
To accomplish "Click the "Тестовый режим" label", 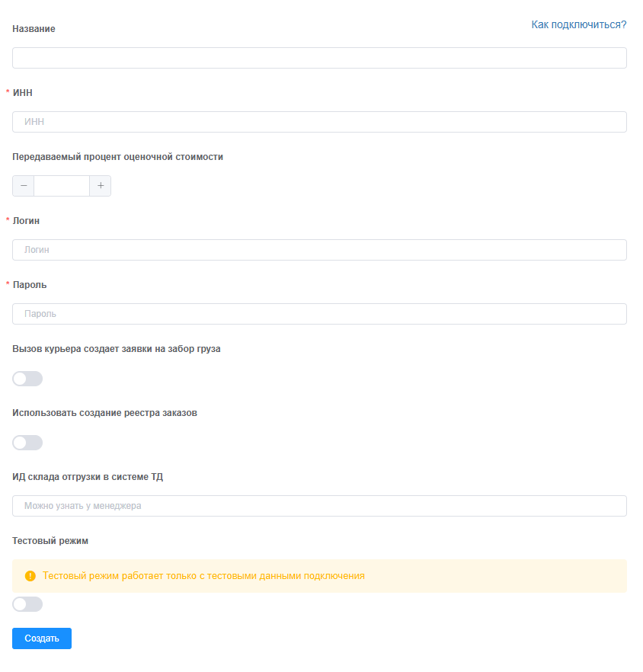I will [50, 541].
